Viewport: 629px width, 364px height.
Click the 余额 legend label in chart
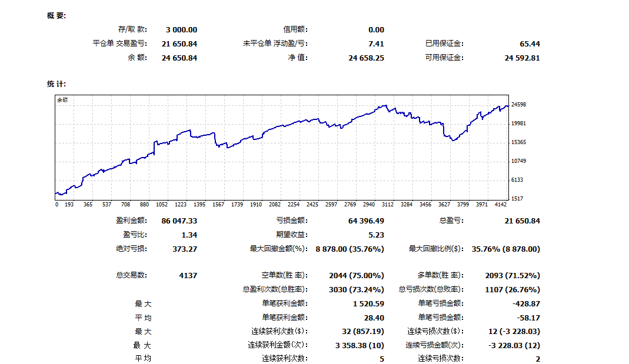click(62, 101)
